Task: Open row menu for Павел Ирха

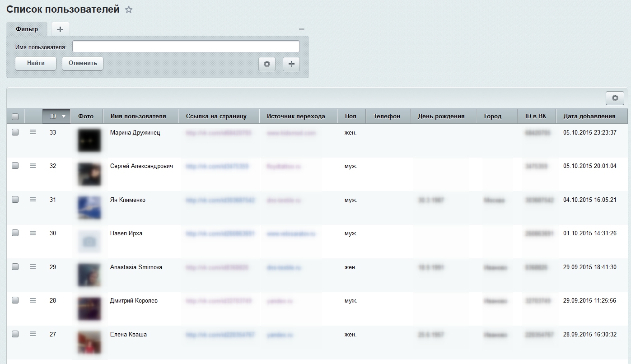Action: [33, 233]
